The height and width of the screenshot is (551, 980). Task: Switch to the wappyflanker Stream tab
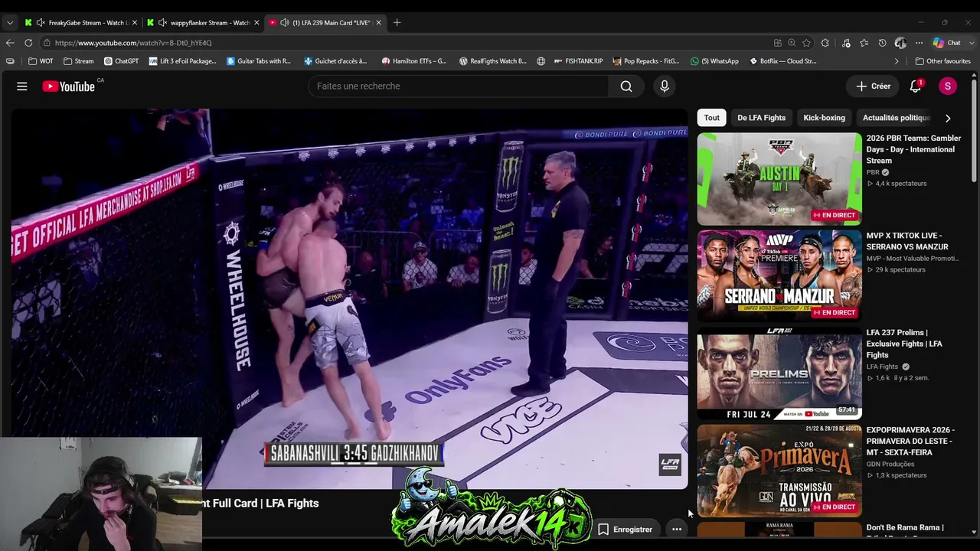[x=203, y=23]
